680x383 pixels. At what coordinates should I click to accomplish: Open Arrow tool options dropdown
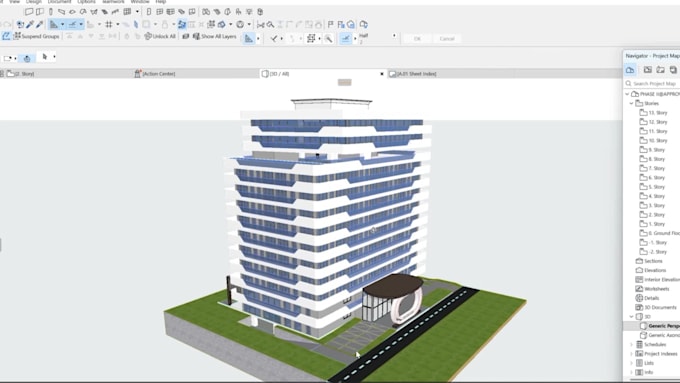(54, 57)
